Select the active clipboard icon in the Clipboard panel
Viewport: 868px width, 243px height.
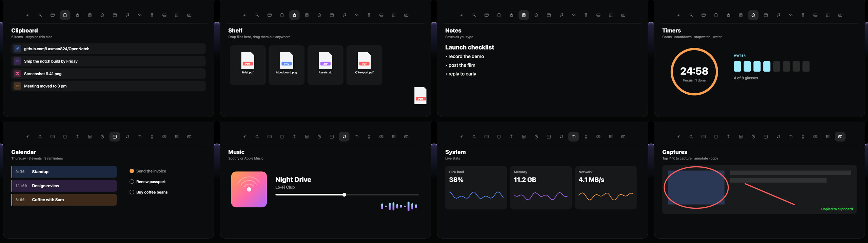click(x=65, y=15)
